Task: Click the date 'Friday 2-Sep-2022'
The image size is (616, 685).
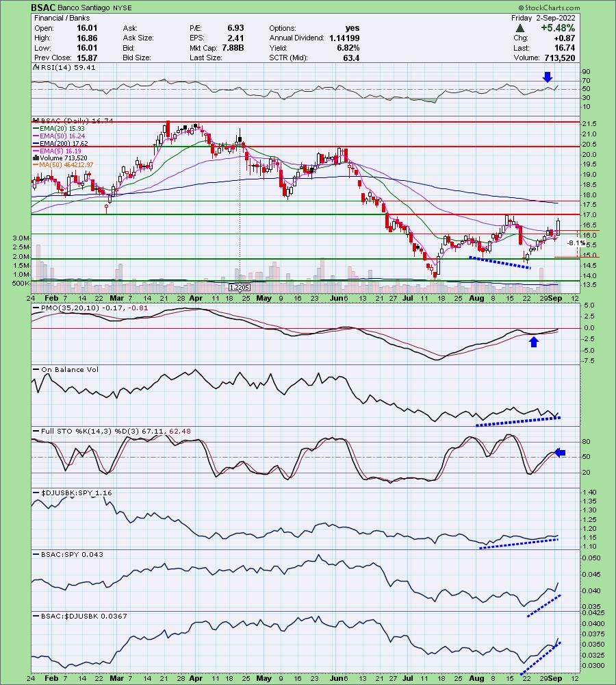Action: tap(543, 18)
